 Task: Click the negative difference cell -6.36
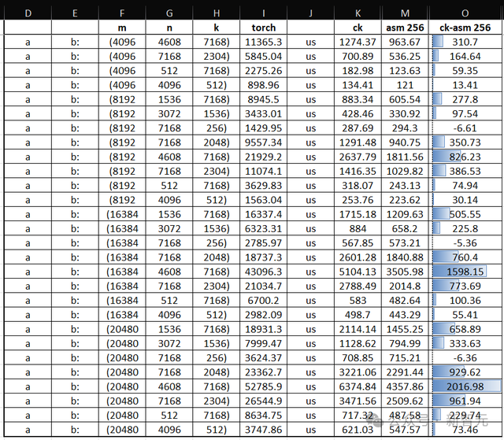[465, 358]
